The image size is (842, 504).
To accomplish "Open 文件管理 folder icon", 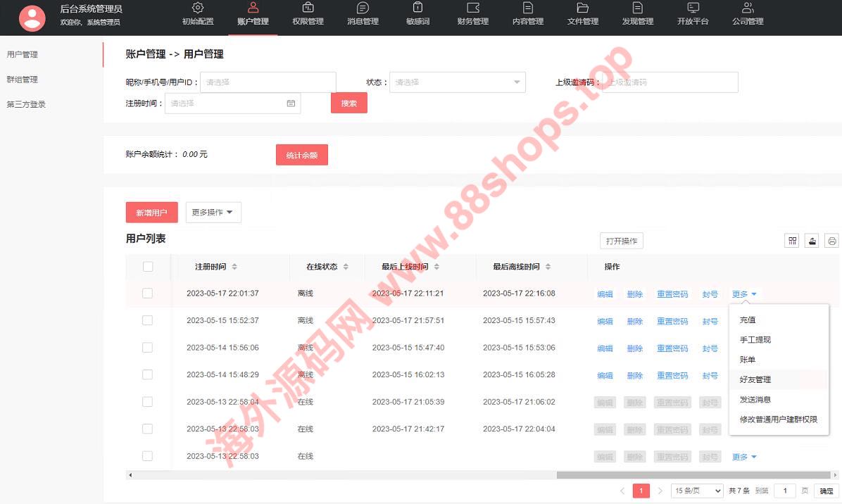I will [x=582, y=8].
